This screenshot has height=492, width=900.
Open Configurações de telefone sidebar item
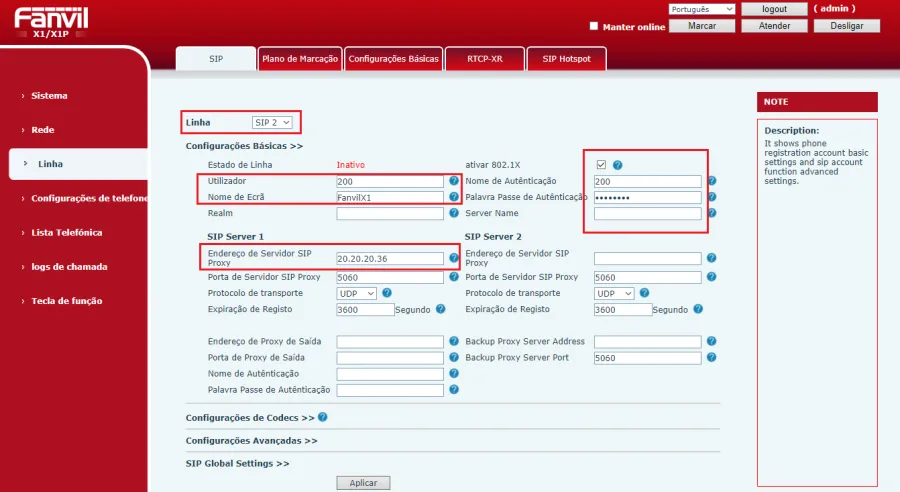pos(89,198)
